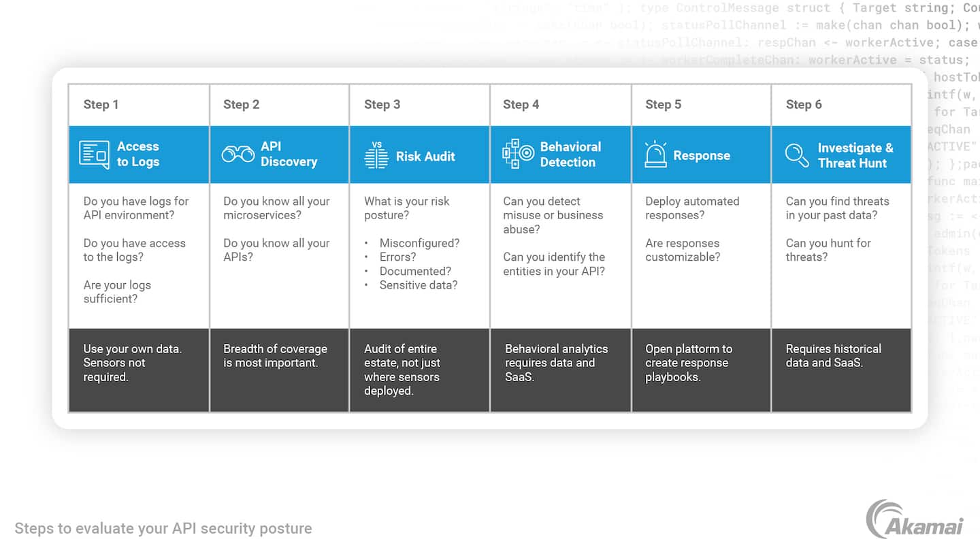The width and height of the screenshot is (980, 552).
Task: Click the API Discovery binoculars icon
Action: tap(238, 155)
